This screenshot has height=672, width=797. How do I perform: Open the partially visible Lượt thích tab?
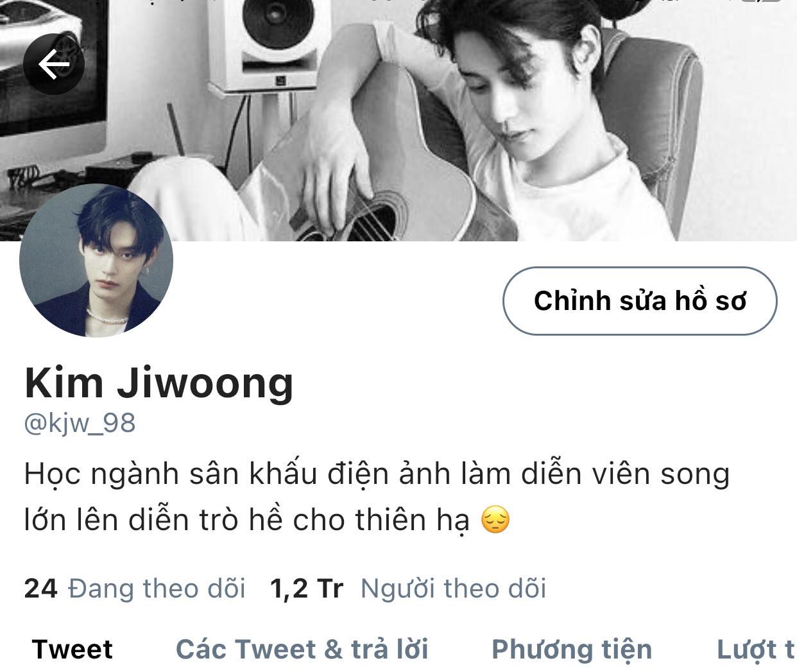tap(757, 649)
